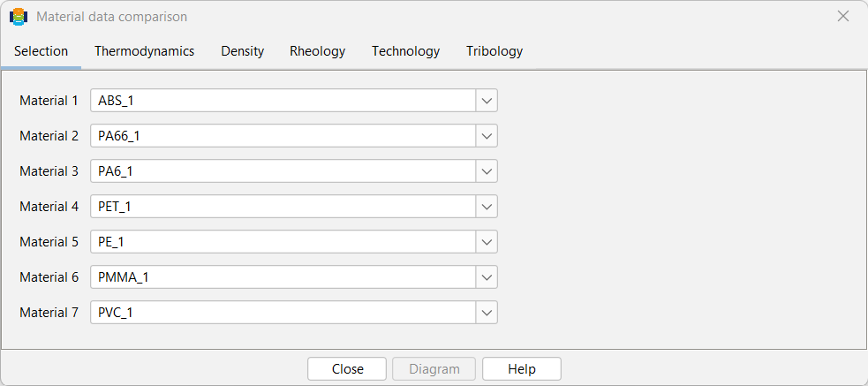Image resolution: width=868 pixels, height=386 pixels.
Task: Open Help for material comparison
Action: click(x=522, y=369)
